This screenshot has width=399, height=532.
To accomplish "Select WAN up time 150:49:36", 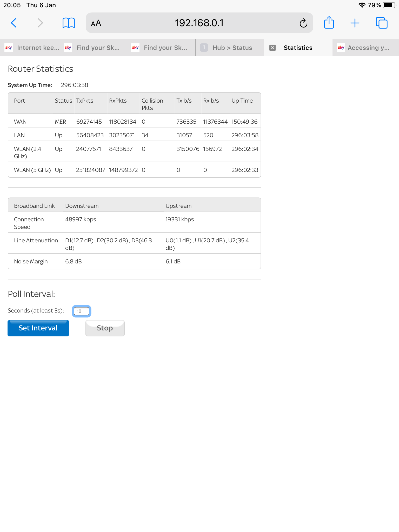I will [244, 122].
